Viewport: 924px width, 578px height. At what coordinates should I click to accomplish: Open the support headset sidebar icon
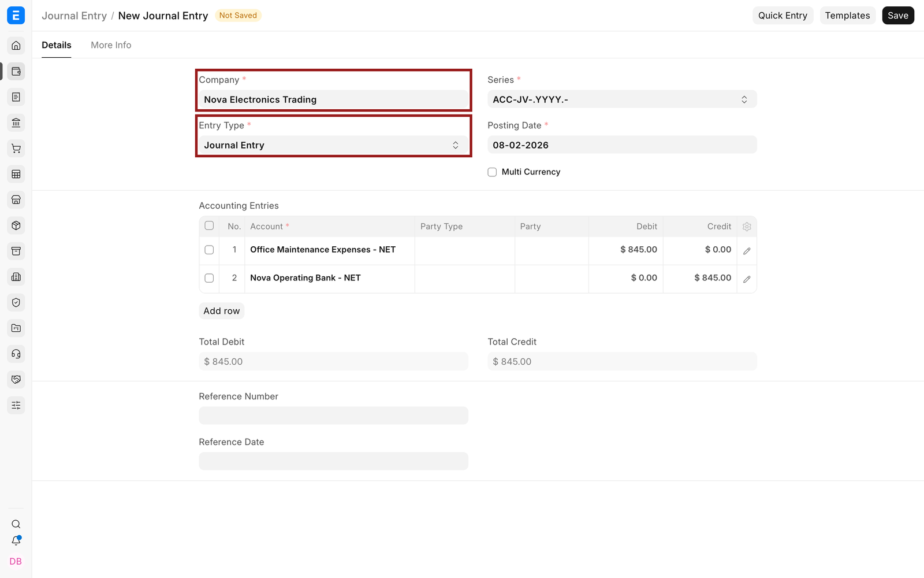[16, 354]
